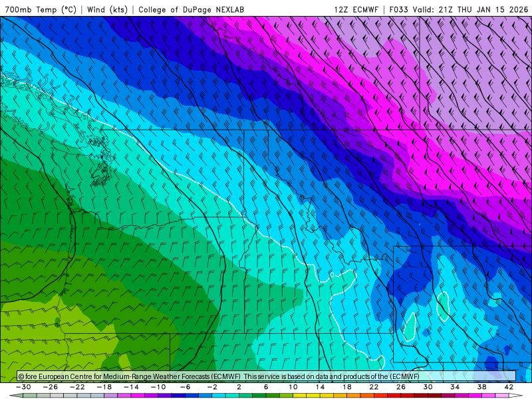Click the '−26' colorbar label

(51, 387)
